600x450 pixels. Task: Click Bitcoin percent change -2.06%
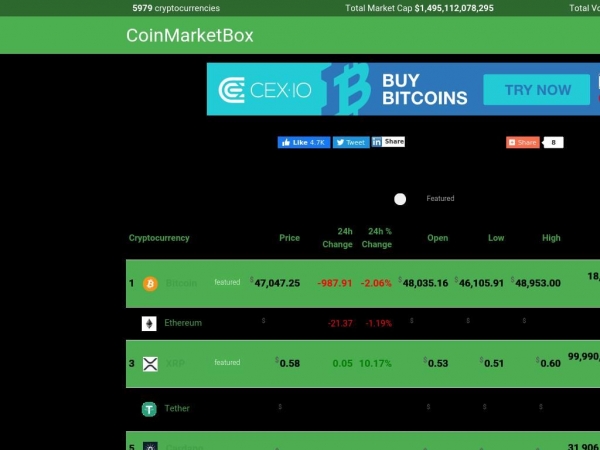point(376,283)
